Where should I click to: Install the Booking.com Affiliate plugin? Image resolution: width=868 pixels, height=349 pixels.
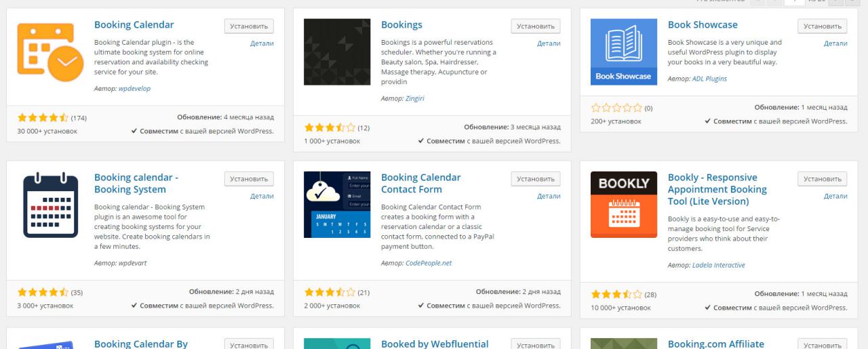point(823,344)
